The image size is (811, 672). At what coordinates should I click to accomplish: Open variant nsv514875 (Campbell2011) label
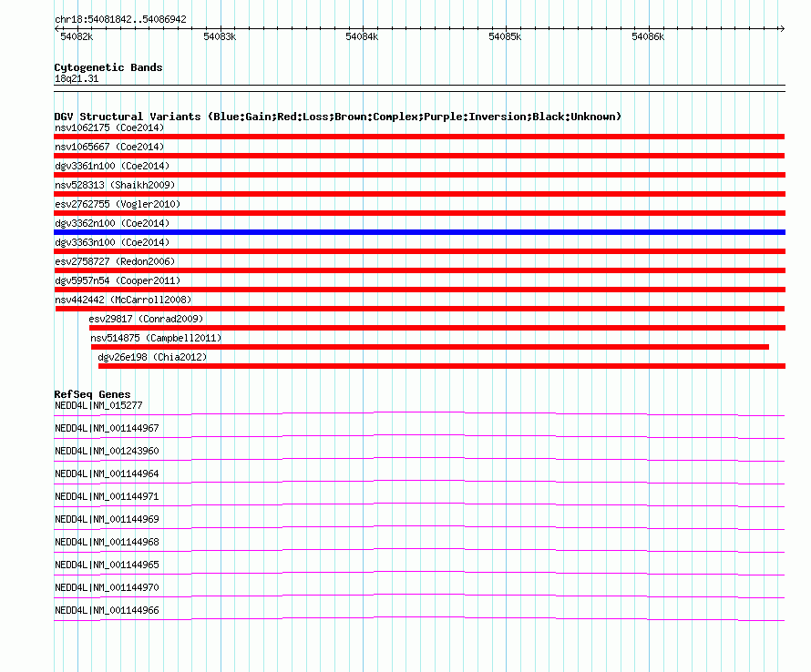click(x=156, y=338)
